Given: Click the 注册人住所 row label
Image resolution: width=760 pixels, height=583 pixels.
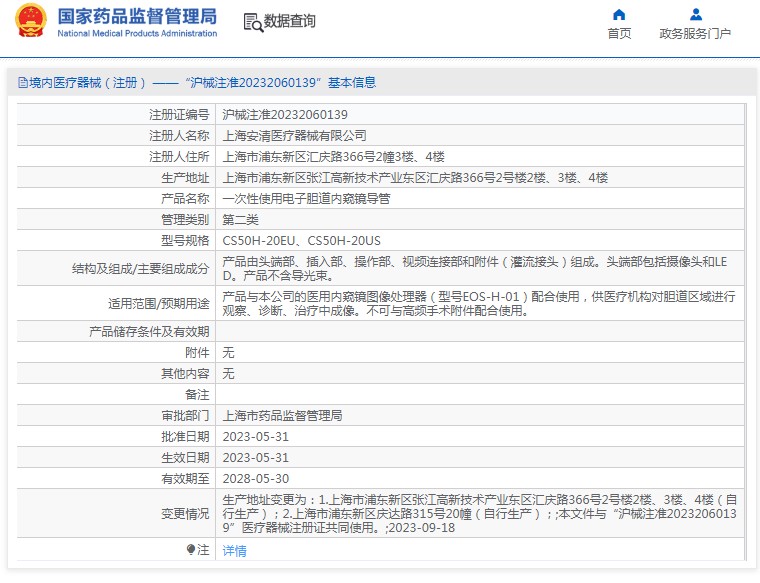Looking at the screenshot, I should [179, 157].
